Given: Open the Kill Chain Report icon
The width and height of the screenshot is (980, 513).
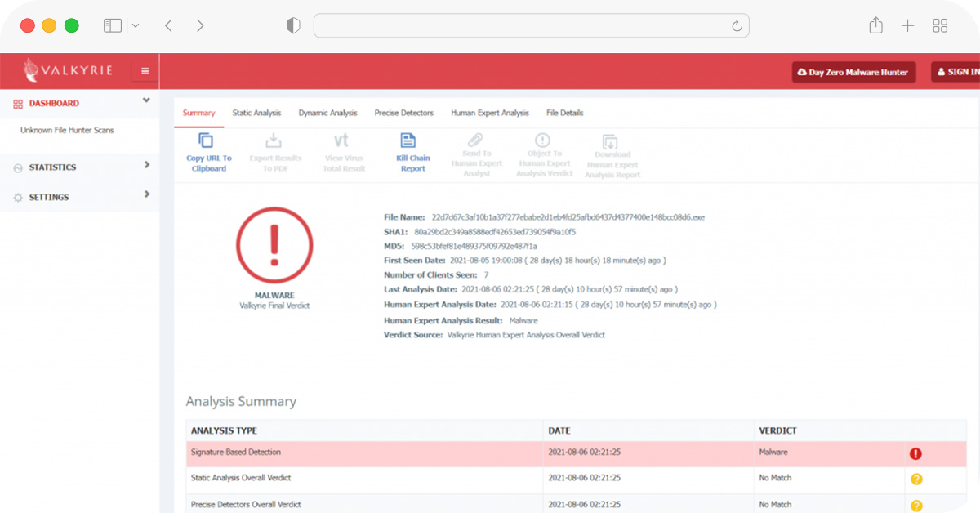Looking at the screenshot, I should pos(408,141).
